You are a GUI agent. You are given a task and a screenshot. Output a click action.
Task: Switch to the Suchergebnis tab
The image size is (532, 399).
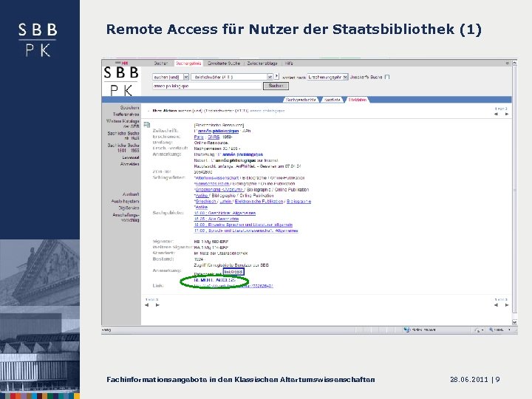click(x=188, y=63)
